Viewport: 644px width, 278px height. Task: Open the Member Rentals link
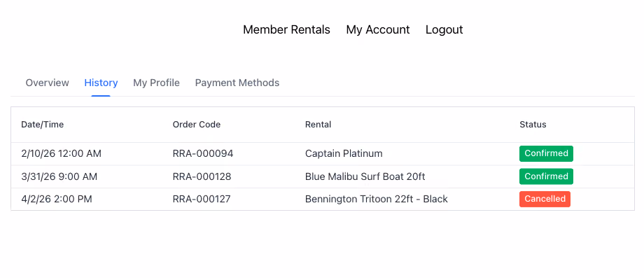click(x=286, y=29)
